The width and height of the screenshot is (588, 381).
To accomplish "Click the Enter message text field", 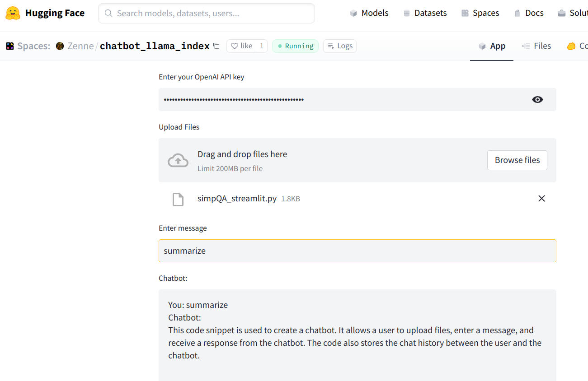I will [358, 251].
